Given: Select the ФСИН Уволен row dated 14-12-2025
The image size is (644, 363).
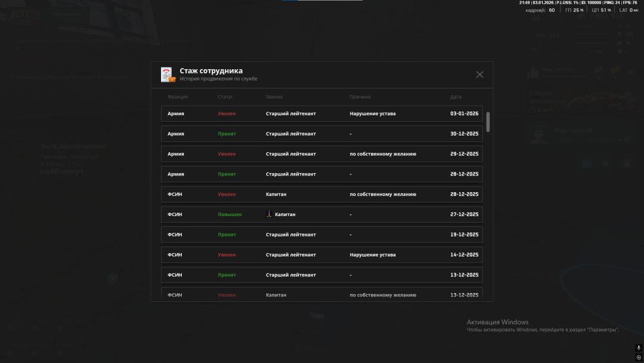Looking at the screenshot, I should [321, 255].
